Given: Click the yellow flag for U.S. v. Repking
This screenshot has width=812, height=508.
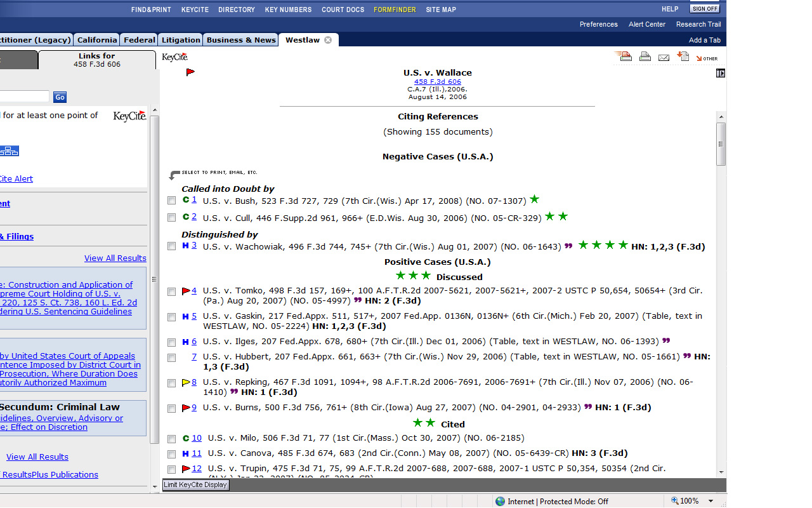Looking at the screenshot, I should coord(186,382).
